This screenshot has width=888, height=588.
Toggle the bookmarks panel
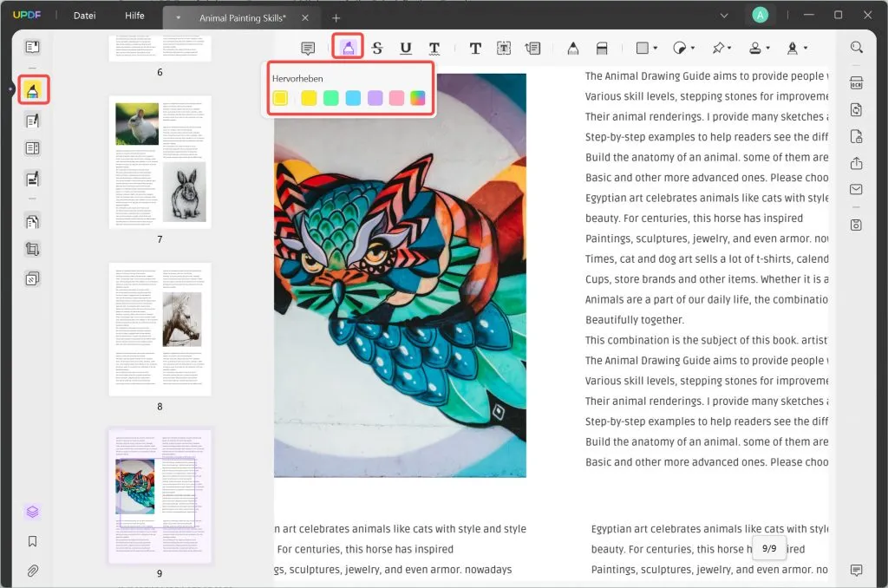33,541
